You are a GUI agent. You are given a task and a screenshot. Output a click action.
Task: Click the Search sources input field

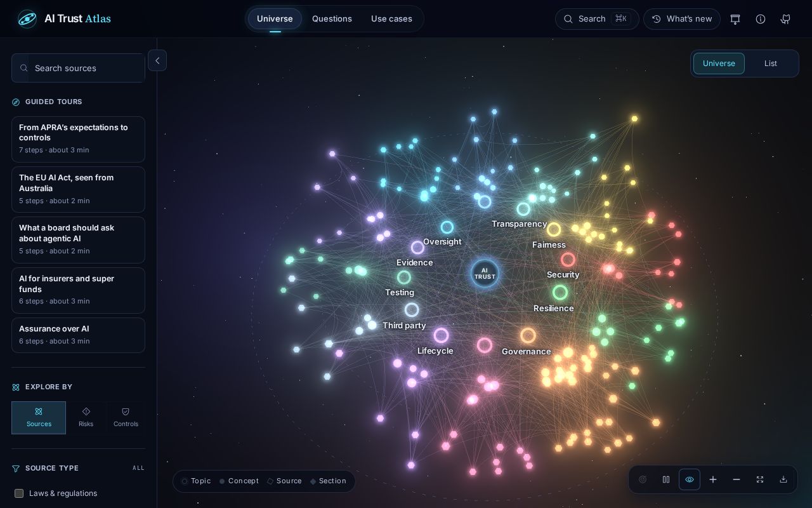click(x=79, y=68)
